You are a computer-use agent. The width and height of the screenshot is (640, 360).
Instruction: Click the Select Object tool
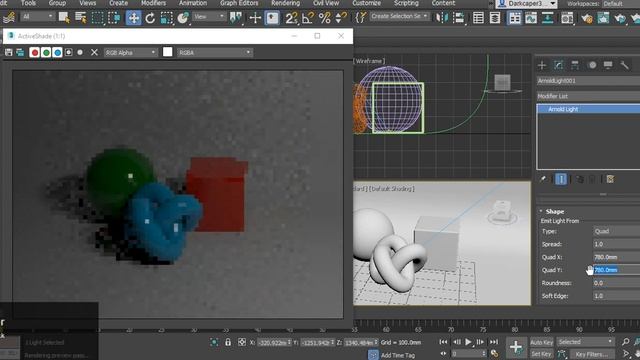point(64,18)
